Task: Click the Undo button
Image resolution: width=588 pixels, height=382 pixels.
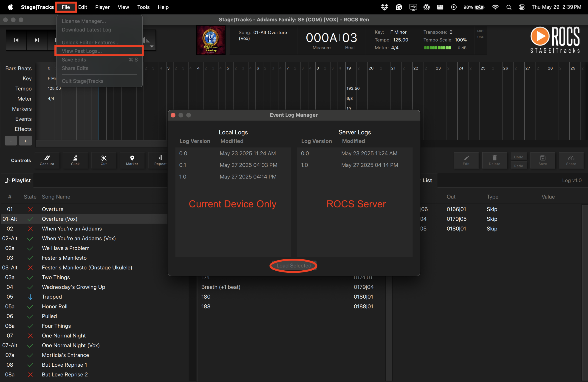Action: (519, 157)
